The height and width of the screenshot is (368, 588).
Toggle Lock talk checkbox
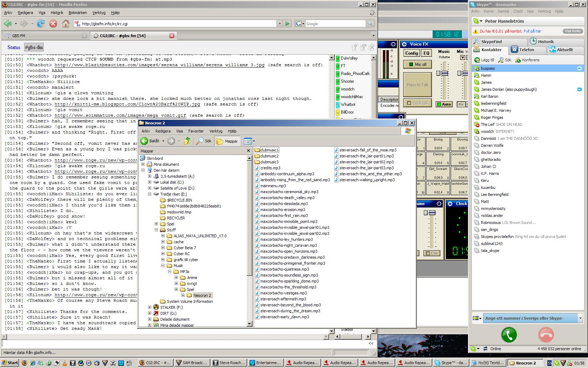click(x=418, y=103)
